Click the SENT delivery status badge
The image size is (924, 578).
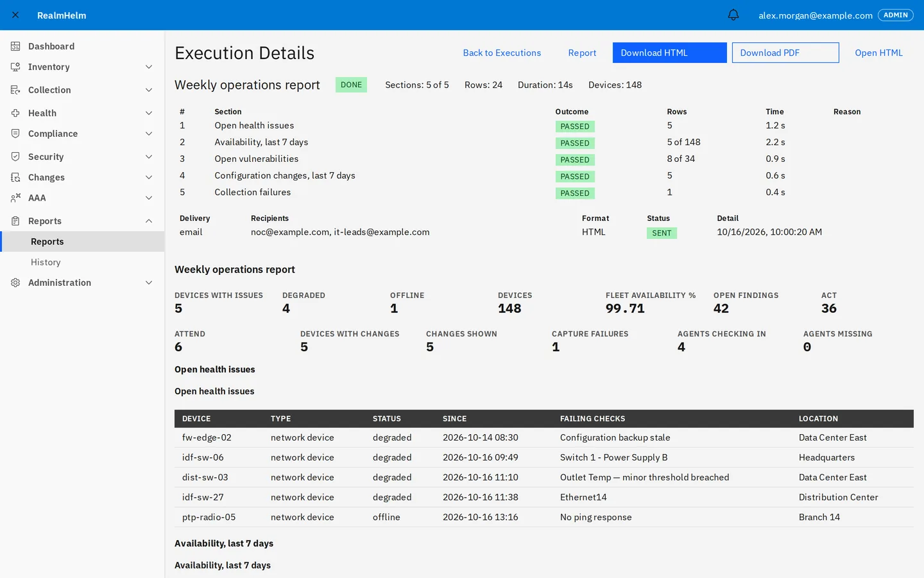(662, 233)
